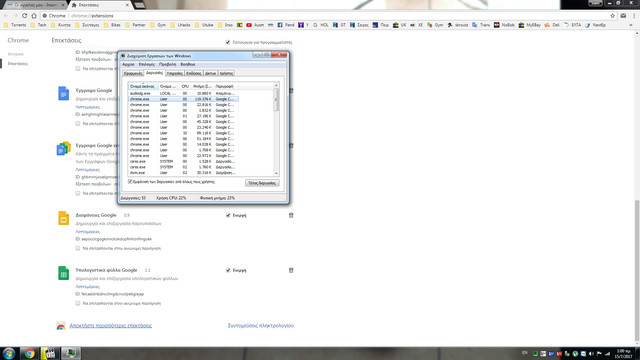Switch to the Επιδόσεις tab
The image size is (640, 360).
tap(194, 73)
